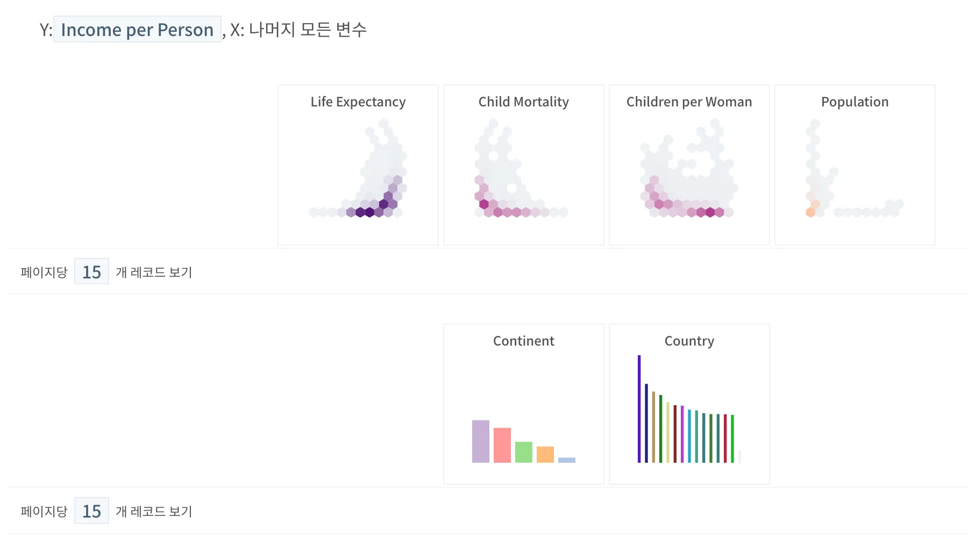968x560 pixels.
Task: Click the purple Continent bar
Action: 480,441
